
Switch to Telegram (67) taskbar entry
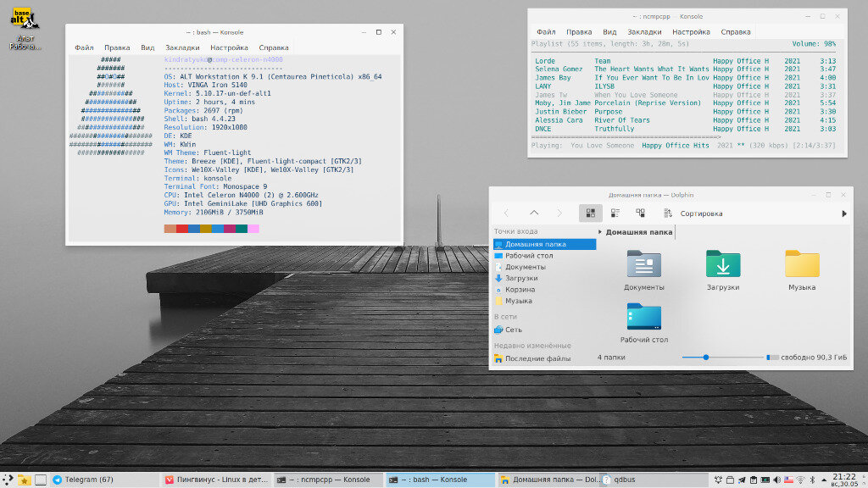pyautogui.click(x=104, y=480)
